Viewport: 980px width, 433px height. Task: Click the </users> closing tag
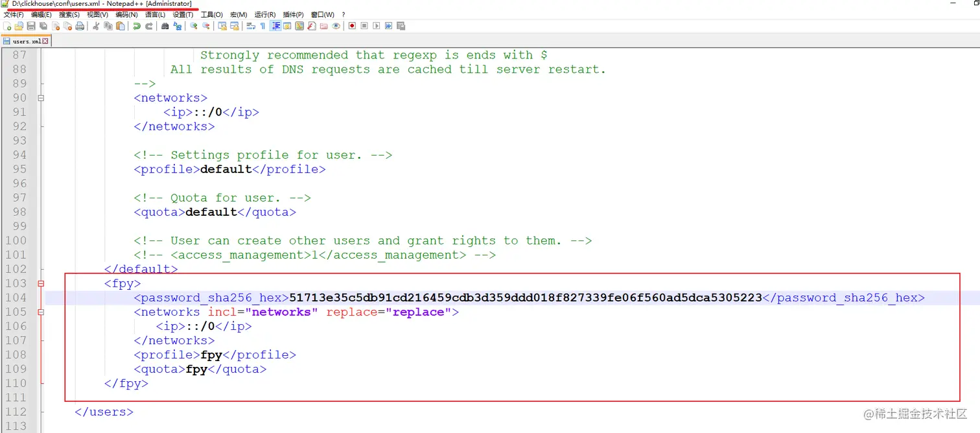point(104,412)
